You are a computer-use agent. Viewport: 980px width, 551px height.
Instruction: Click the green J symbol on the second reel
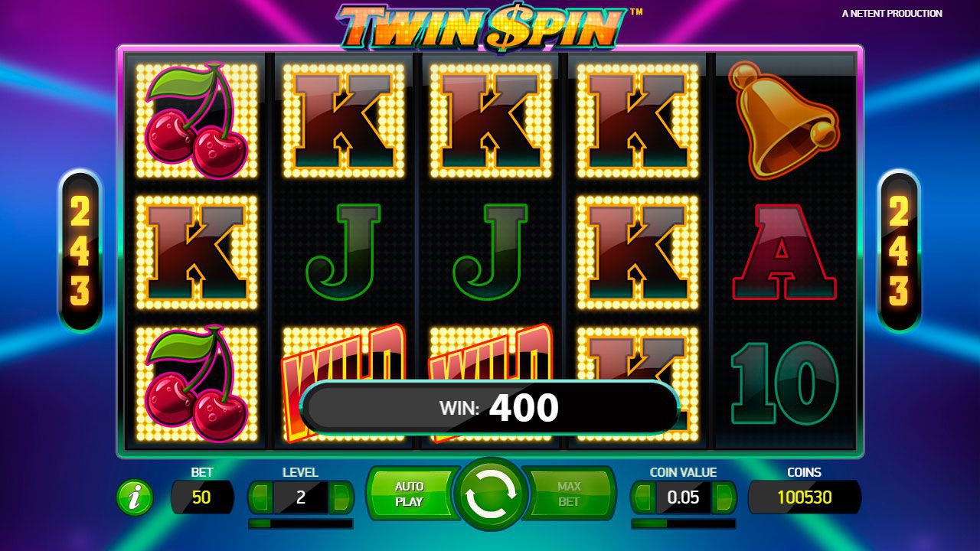[344, 253]
